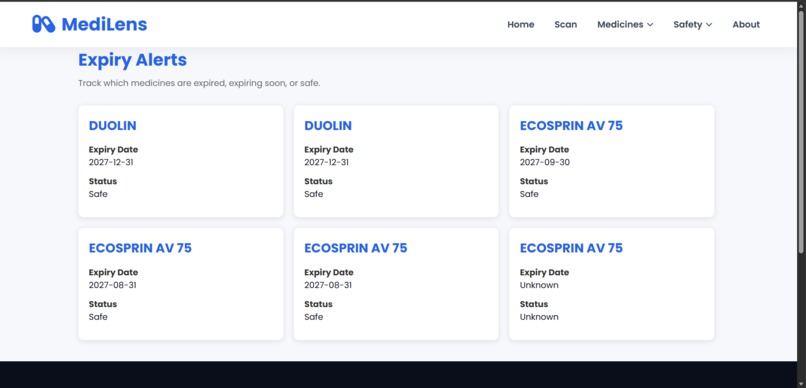The height and width of the screenshot is (388, 806).
Task: Click the Expiry Alerts heading
Action: tap(132, 60)
